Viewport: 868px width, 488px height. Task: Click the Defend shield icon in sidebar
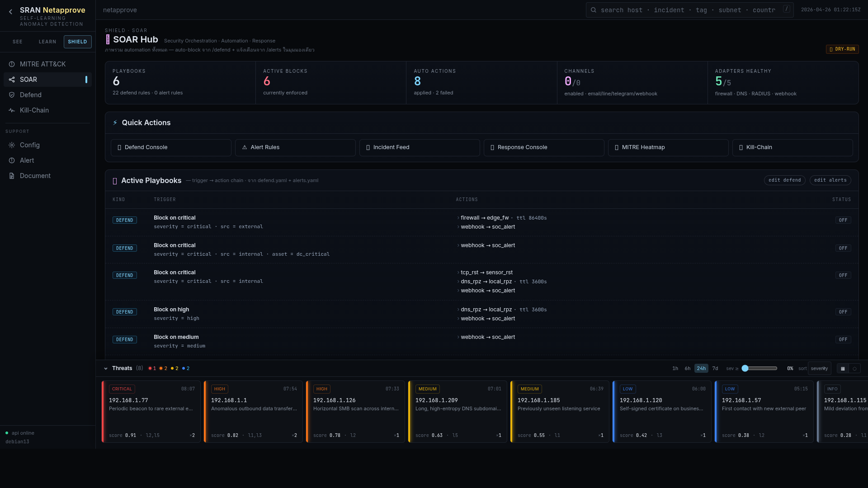(12, 95)
